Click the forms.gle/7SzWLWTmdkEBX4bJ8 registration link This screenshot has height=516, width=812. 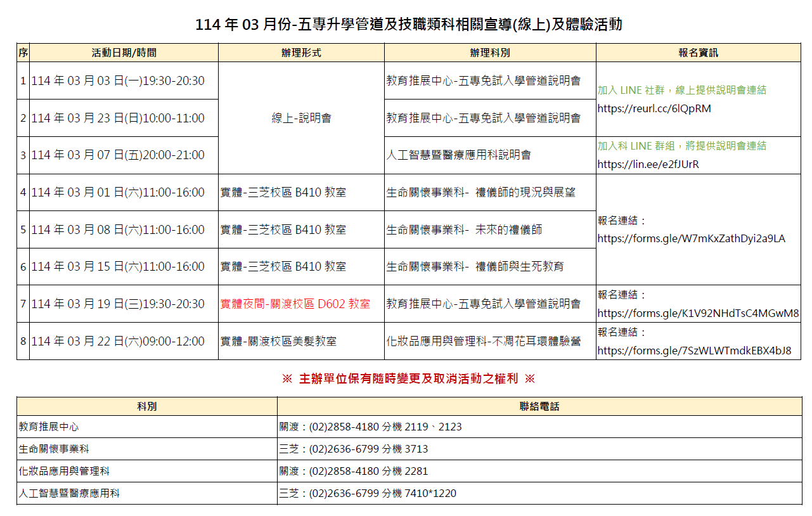tap(694, 351)
